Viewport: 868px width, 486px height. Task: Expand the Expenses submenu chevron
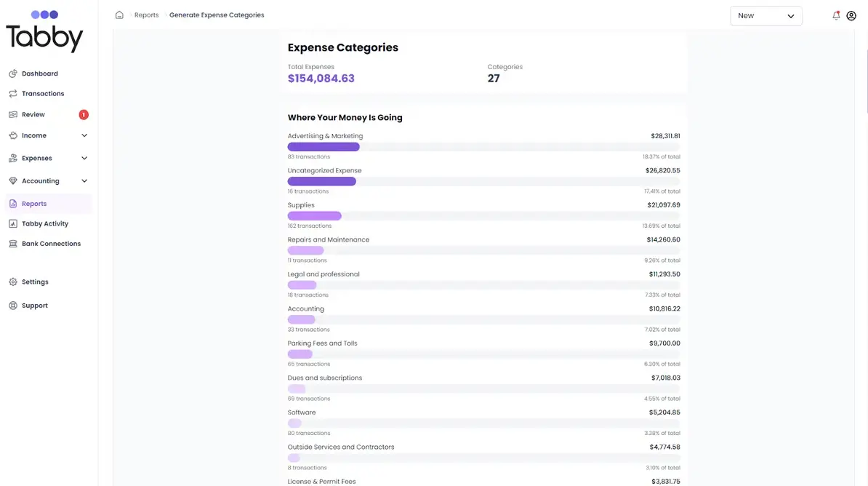[84, 158]
